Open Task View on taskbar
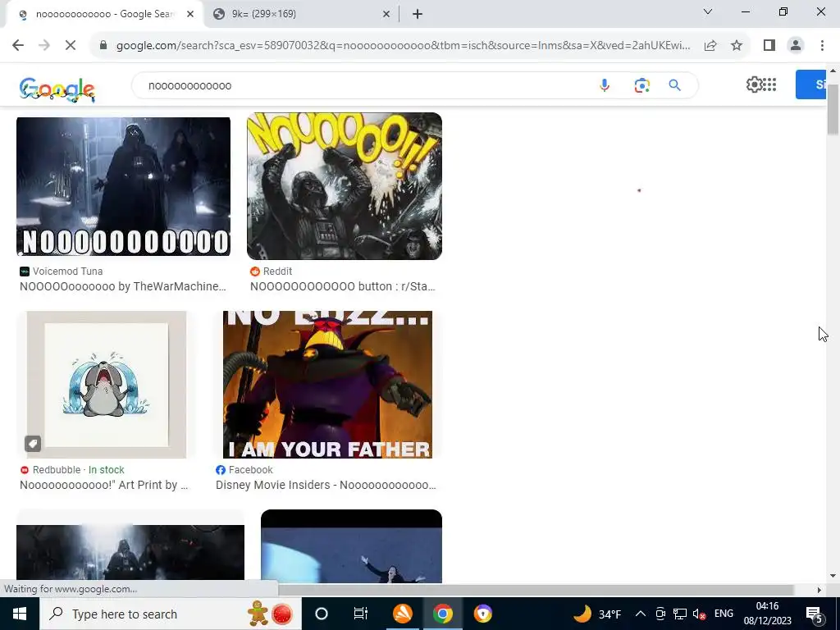 coord(361,614)
